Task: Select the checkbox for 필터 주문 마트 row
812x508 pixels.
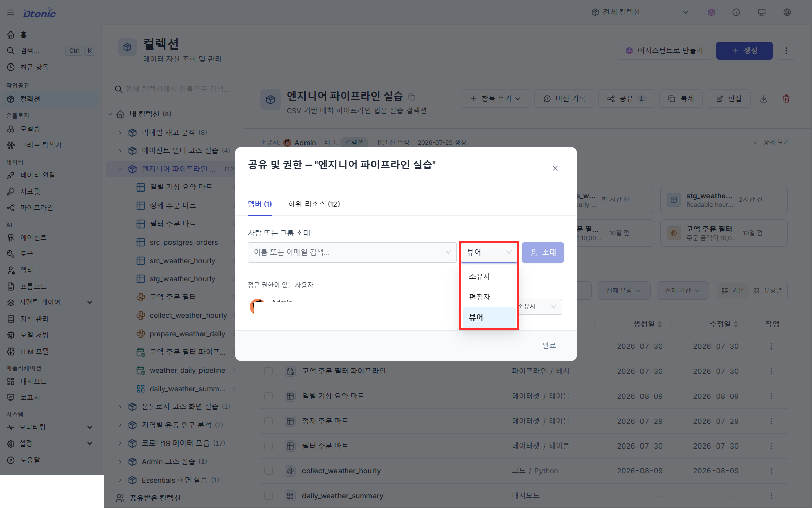Action: (x=268, y=446)
